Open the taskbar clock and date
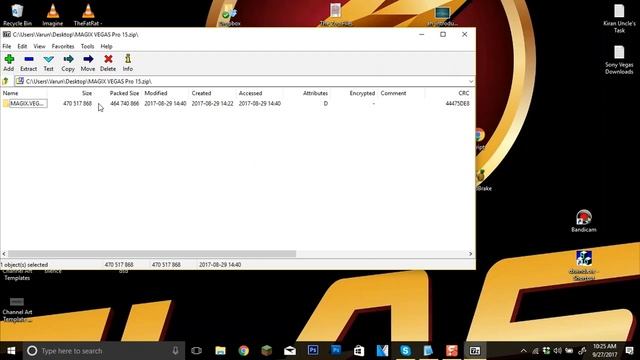Image resolution: width=640 pixels, height=360 pixels. pyautogui.click(x=604, y=351)
